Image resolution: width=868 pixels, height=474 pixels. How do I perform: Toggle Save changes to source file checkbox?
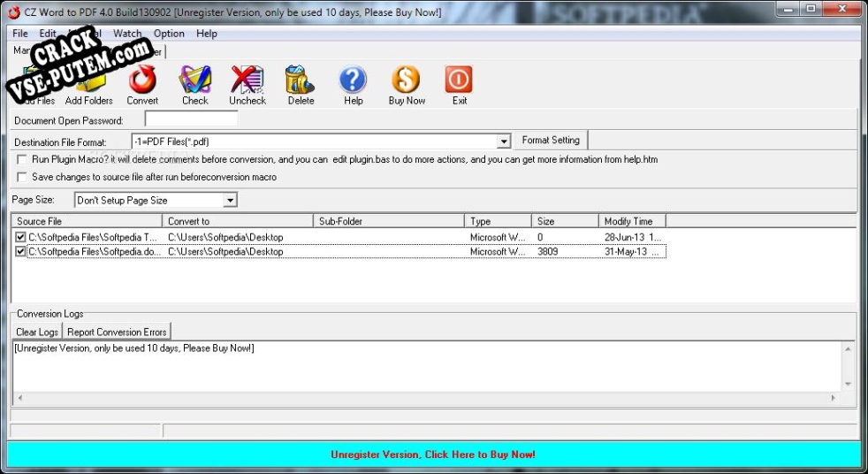pos(21,177)
